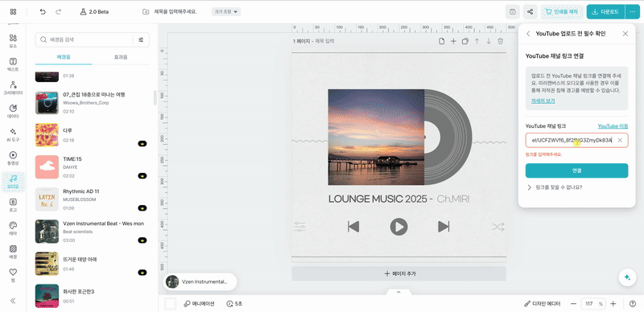
Task: Move page down with arrow icon
Action: [x=489, y=41]
